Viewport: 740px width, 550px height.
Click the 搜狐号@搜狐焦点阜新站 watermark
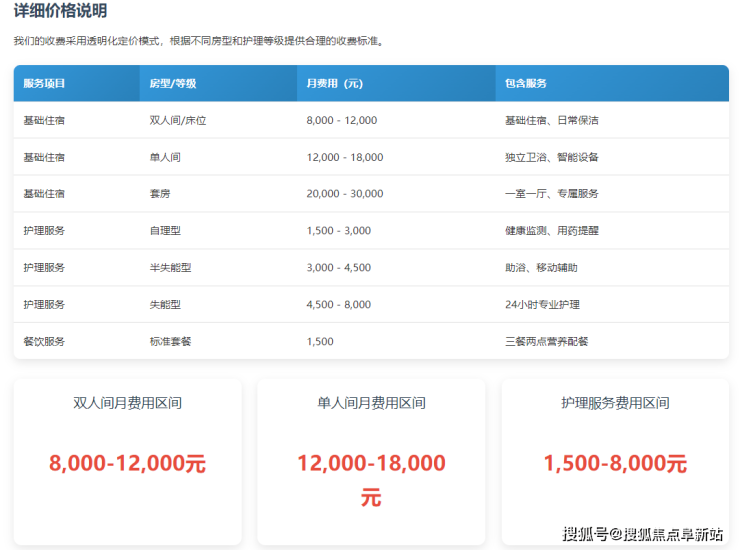pyautogui.click(x=642, y=533)
